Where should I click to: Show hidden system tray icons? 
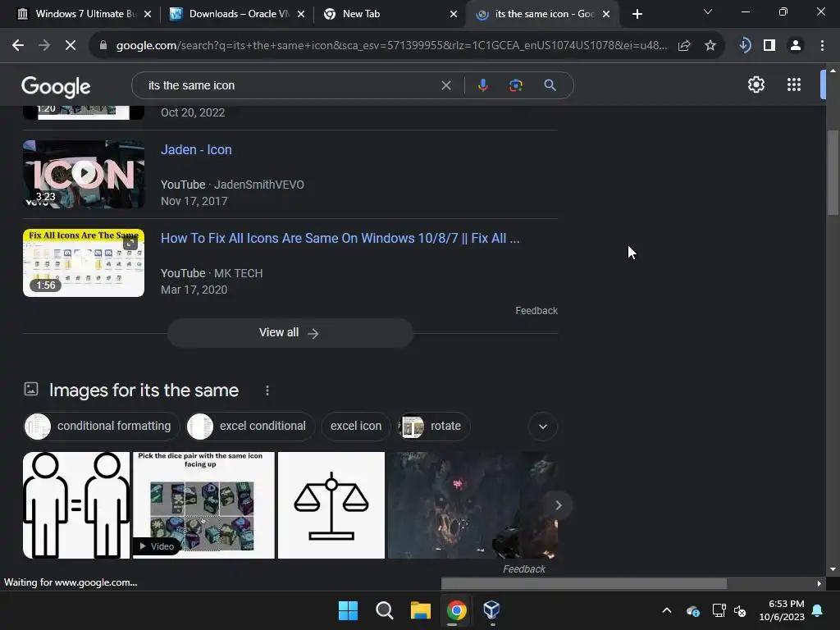pos(666,610)
